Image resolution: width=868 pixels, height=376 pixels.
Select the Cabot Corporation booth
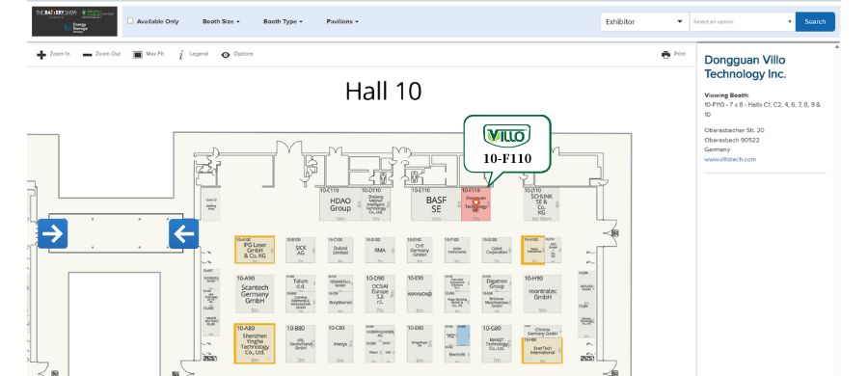click(x=497, y=250)
